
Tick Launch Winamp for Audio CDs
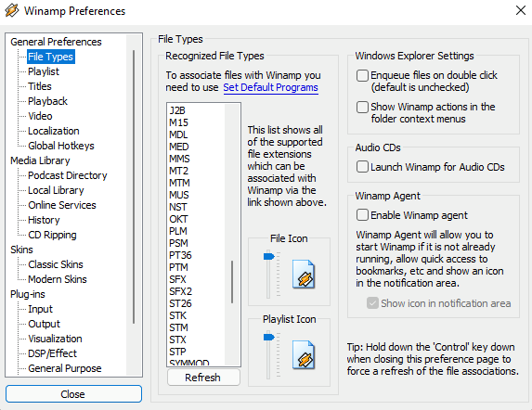click(x=362, y=167)
